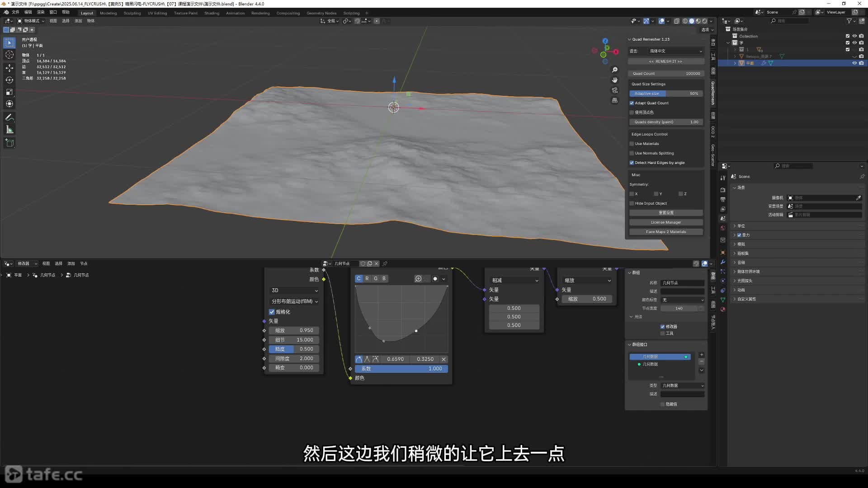Image resolution: width=868 pixels, height=488 pixels.
Task: Click the curve zoom-in magnifier icon
Action: point(418,279)
